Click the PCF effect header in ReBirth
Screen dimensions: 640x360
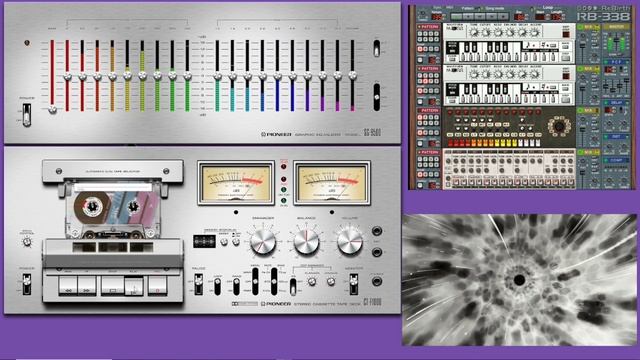click(616, 62)
